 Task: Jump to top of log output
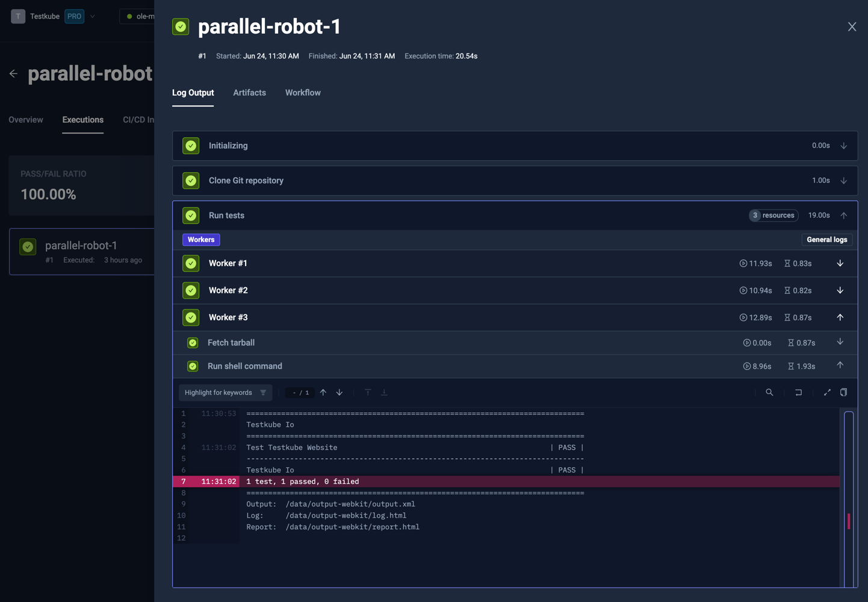(368, 392)
